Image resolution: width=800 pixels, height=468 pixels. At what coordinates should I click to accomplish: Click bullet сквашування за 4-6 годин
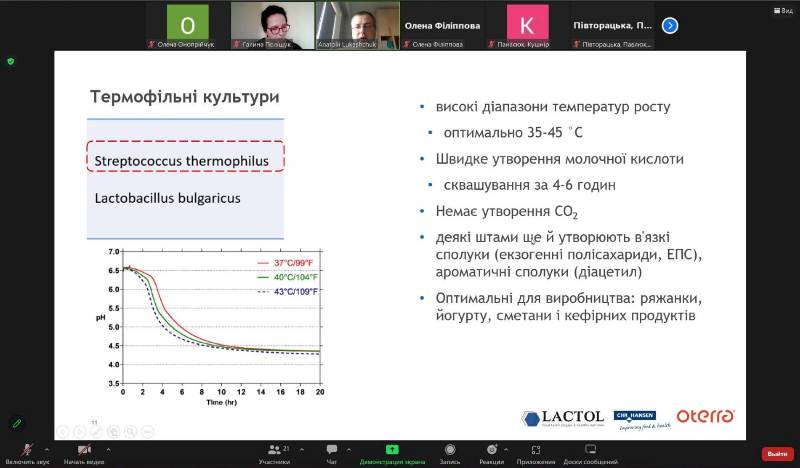coord(530,185)
